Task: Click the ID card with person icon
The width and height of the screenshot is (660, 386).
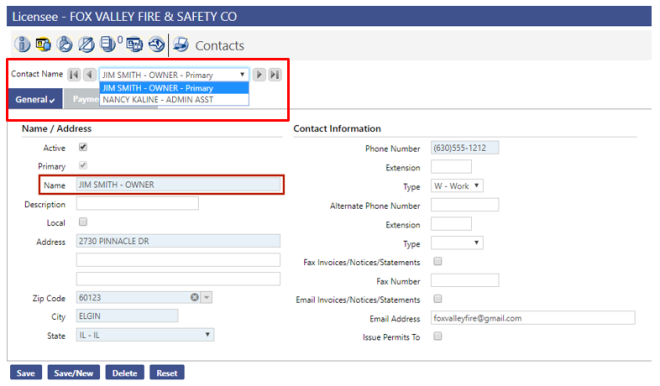Action: (x=44, y=44)
